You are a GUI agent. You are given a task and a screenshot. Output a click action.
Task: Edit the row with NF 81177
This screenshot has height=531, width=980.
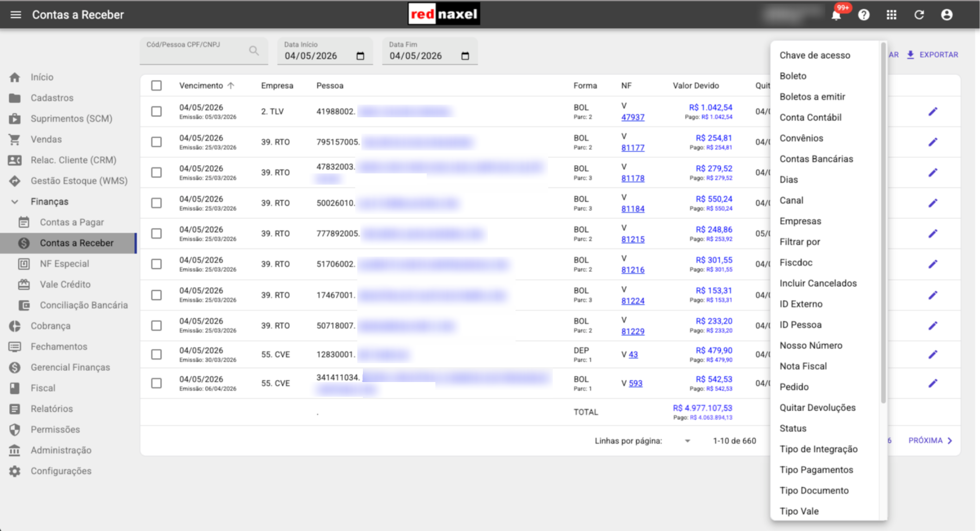point(933,142)
